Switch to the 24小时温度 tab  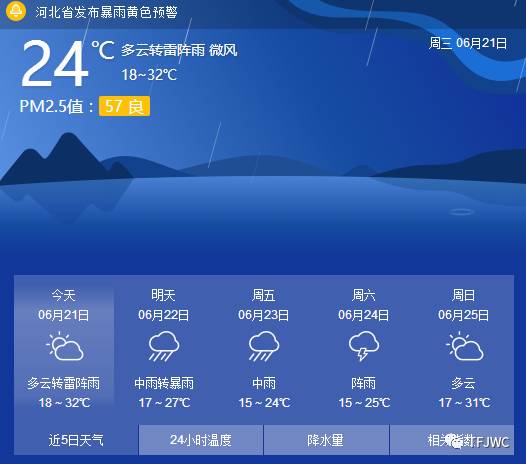click(x=201, y=440)
